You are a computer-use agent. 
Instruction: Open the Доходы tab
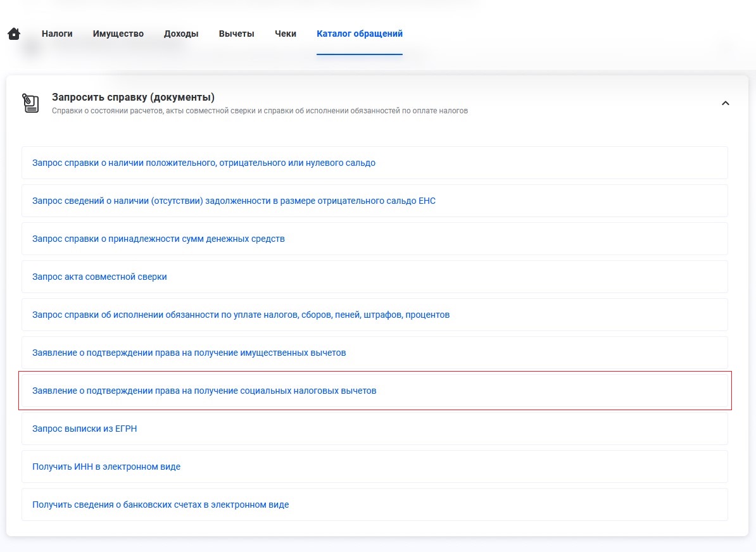(x=181, y=34)
